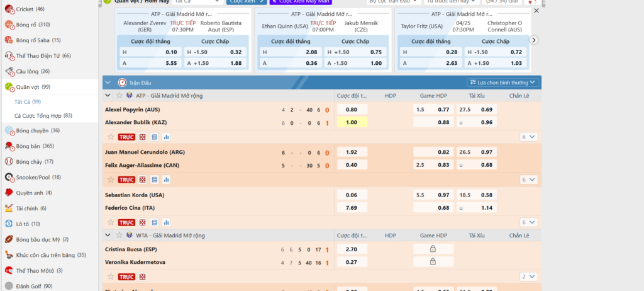Select Cá Cược Tổng Hợp (83) in sidebar

[x=43, y=115]
